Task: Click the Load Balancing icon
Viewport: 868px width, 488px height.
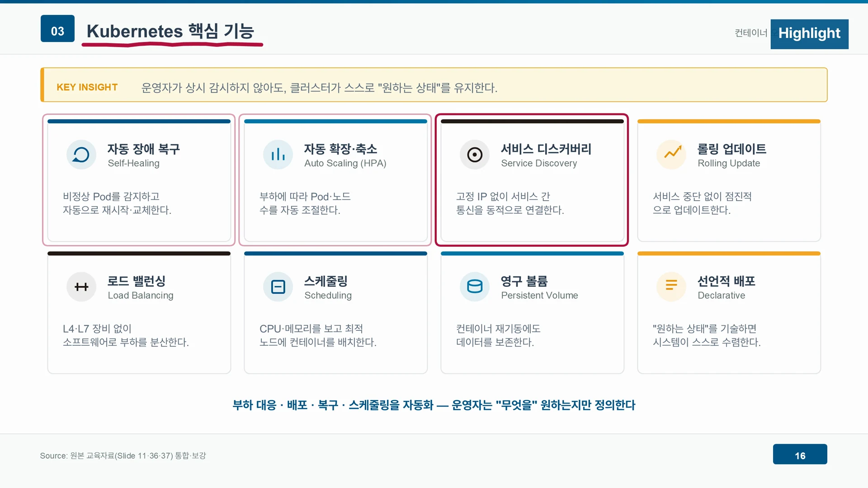Action: click(81, 287)
